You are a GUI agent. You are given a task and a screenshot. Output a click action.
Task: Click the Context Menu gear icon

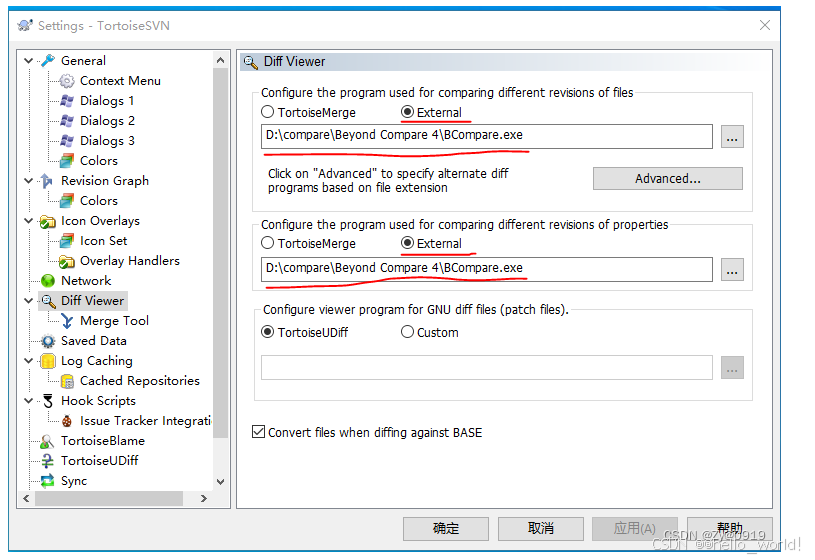(67, 81)
